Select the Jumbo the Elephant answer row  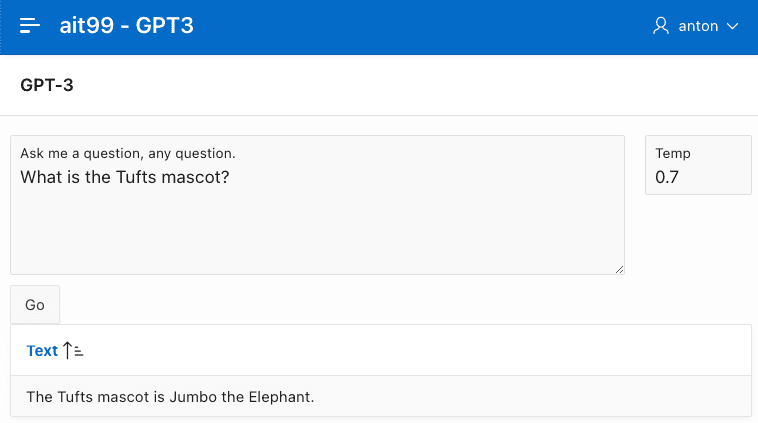click(x=380, y=397)
